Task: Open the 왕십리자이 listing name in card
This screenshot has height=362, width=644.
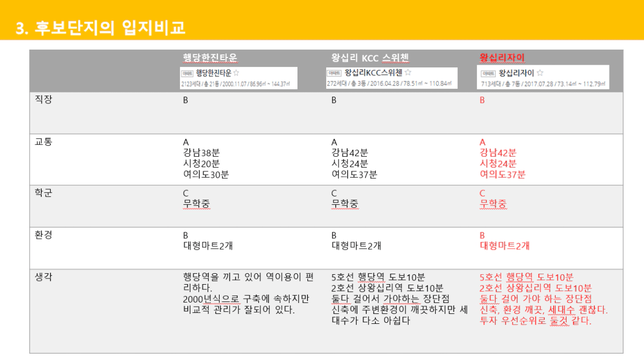Action: point(516,73)
